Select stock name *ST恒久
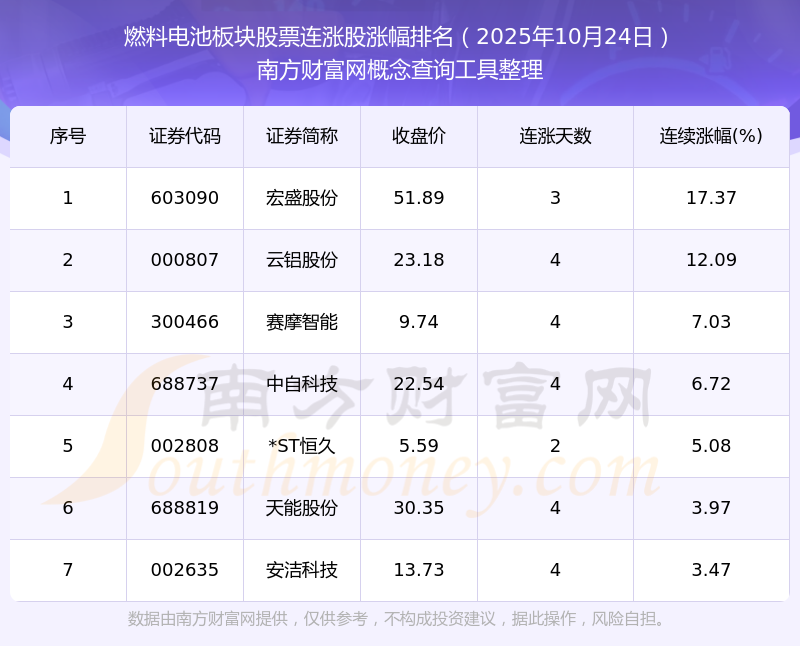800x646 pixels. (302, 446)
